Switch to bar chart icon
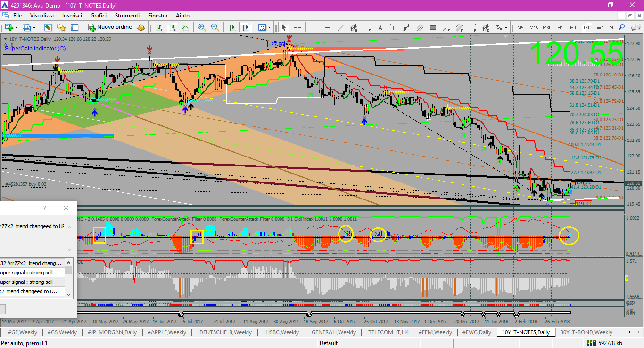Screen dimensions: 644x348 pyautogui.click(x=159, y=27)
